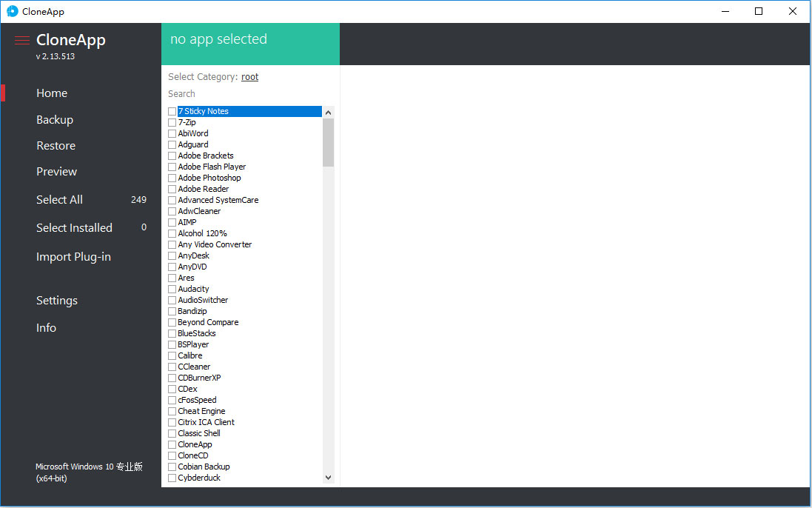Enable the Cyberduck checkbox

point(172,478)
